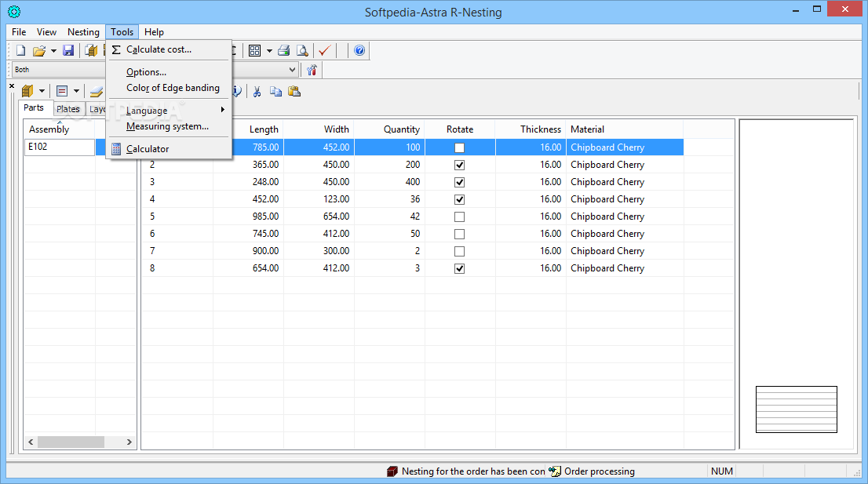Click the Order processing status icon
Screen dimensions: 868x484
click(x=555, y=471)
